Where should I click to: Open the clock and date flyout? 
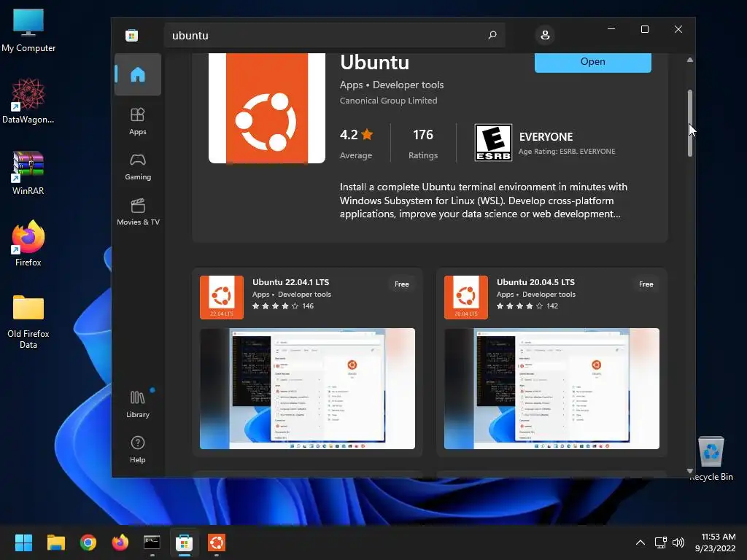point(716,542)
